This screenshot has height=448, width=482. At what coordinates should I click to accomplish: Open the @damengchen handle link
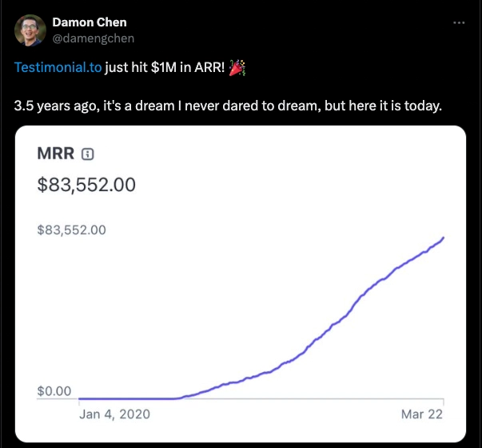[x=94, y=38]
